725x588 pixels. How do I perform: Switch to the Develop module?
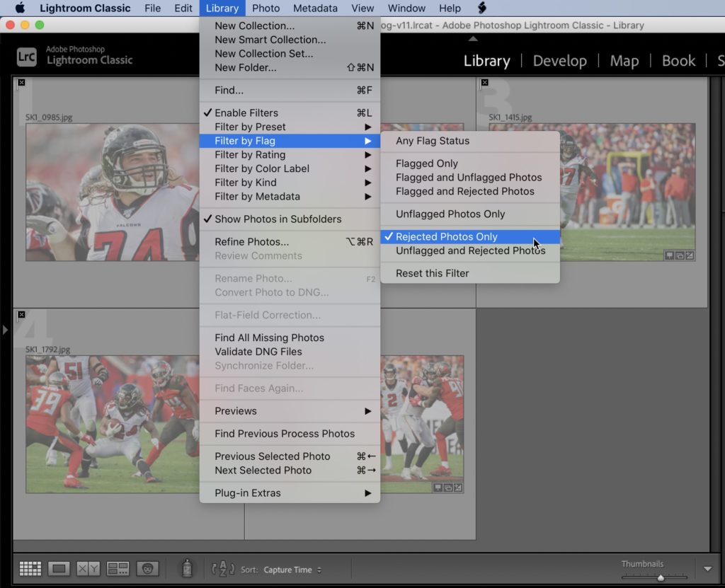coord(559,61)
